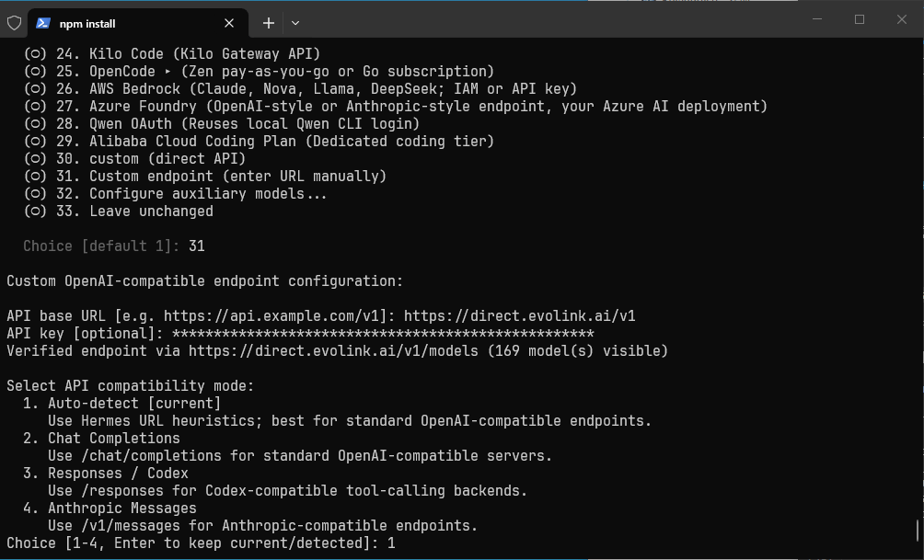
Task: Select radio for 31. Custom endpoint option
Action: point(35,177)
